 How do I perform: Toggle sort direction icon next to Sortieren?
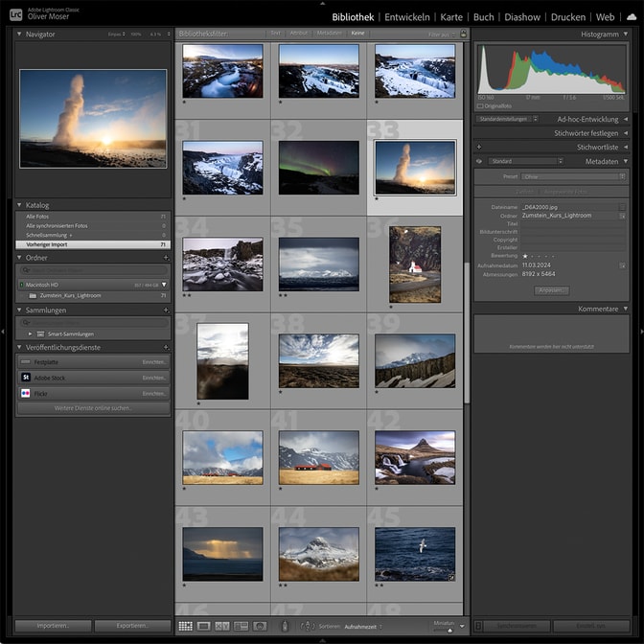point(308,627)
